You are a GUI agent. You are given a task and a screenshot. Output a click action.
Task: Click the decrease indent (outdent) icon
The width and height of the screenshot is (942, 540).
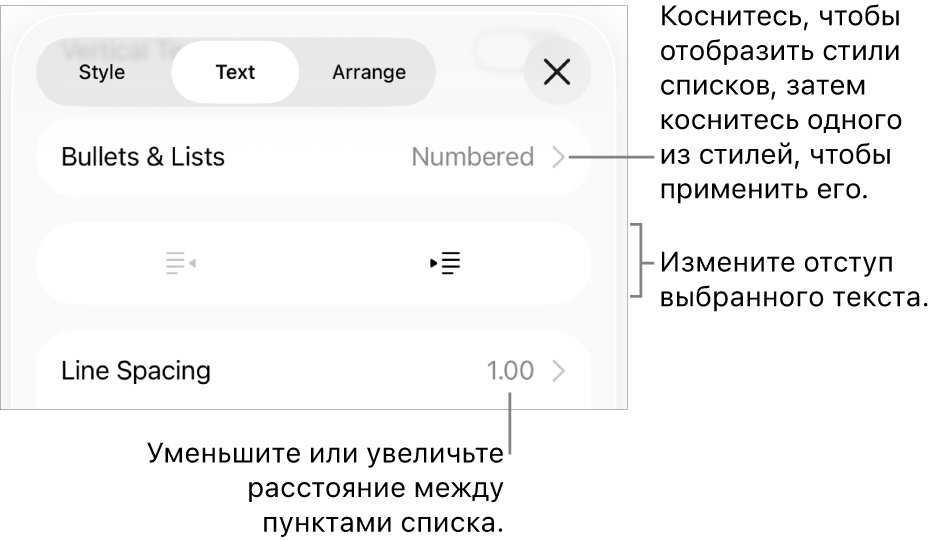click(181, 264)
